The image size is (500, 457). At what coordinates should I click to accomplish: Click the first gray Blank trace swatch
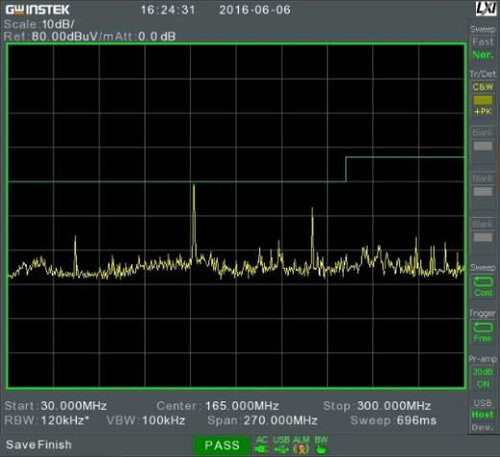(x=483, y=146)
